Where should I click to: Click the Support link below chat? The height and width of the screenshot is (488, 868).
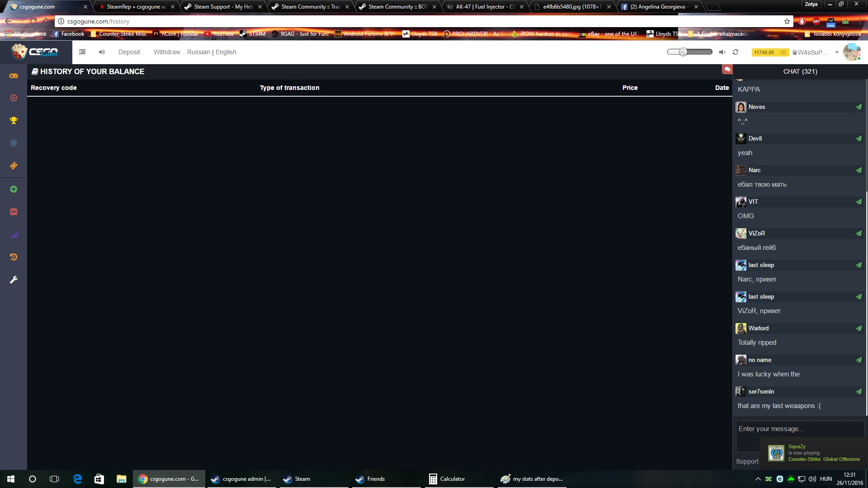(x=747, y=461)
